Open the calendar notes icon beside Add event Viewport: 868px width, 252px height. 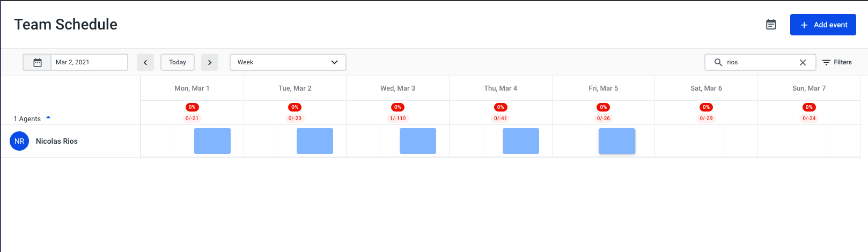click(x=771, y=25)
